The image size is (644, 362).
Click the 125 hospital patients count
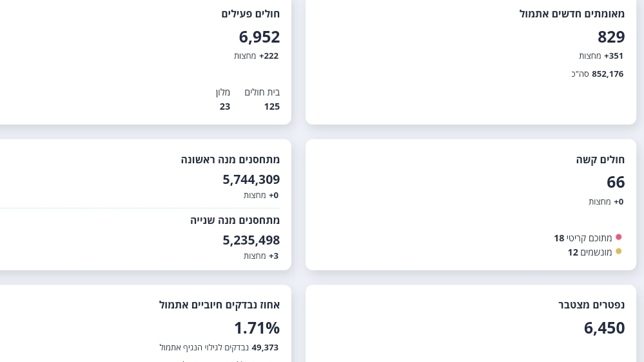[x=271, y=106]
